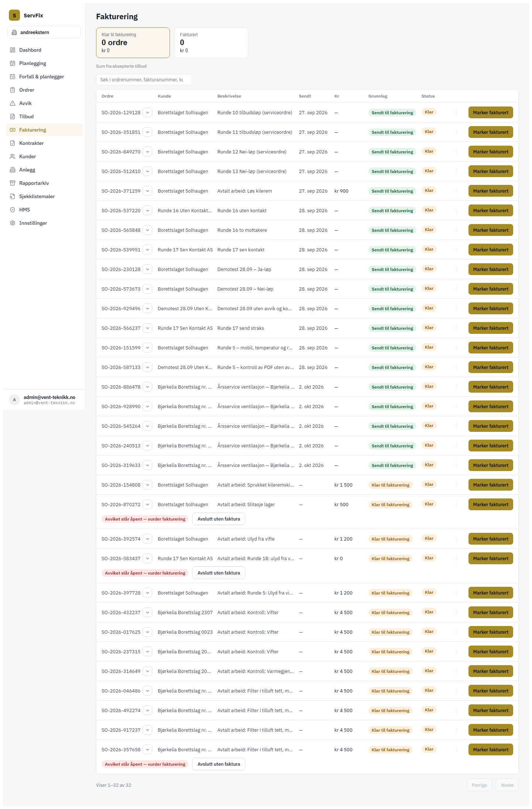532x809 pixels.
Task: Click the Neste pagination button
Action: click(507, 785)
